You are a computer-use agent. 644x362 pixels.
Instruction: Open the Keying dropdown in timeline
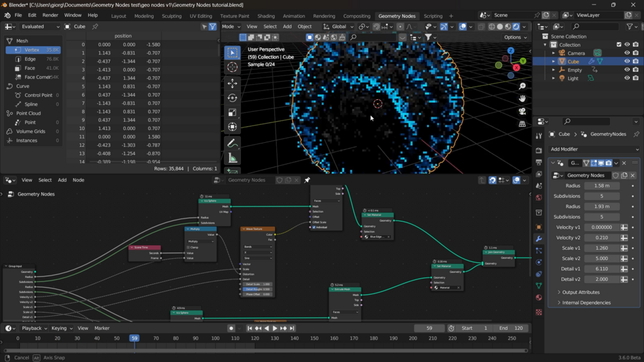coord(62,328)
